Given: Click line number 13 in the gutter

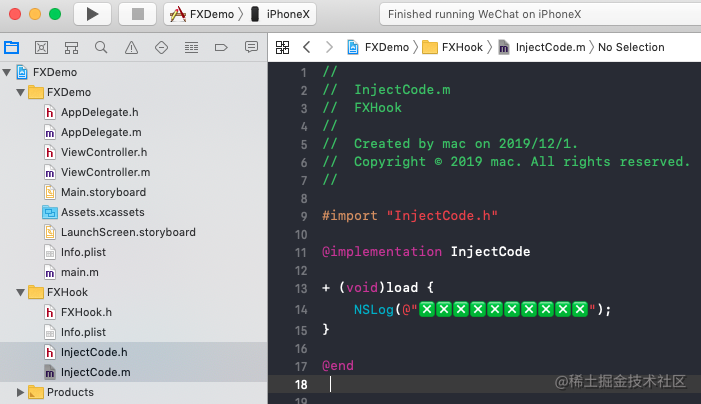Looking at the screenshot, I should point(301,289).
